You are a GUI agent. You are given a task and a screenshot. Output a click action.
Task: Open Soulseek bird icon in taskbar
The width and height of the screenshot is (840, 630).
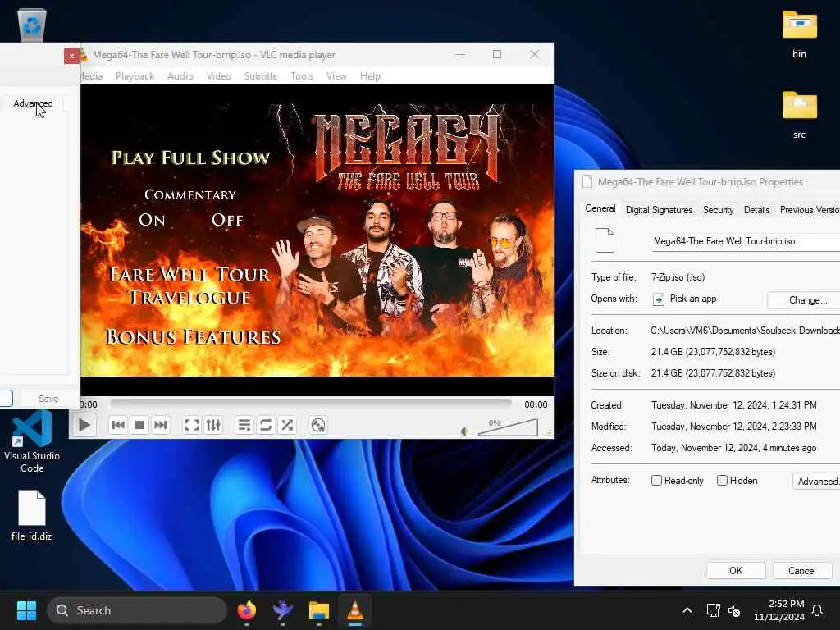point(282,610)
